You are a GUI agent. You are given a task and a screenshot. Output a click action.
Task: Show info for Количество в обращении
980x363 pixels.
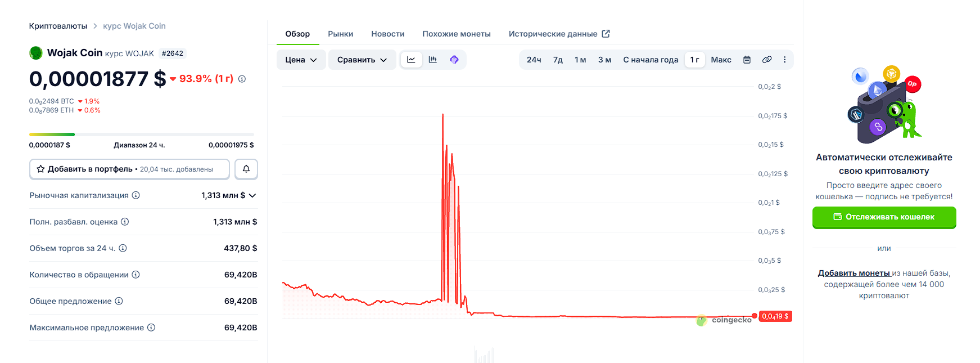(136, 275)
